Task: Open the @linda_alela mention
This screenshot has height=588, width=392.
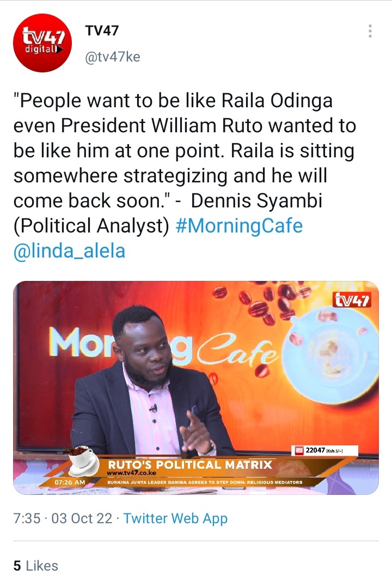Action: (x=69, y=251)
